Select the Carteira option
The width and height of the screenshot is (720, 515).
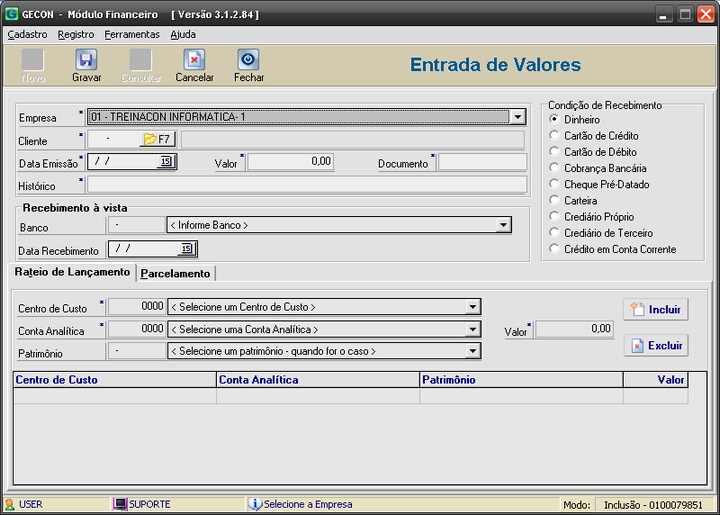[x=554, y=200]
